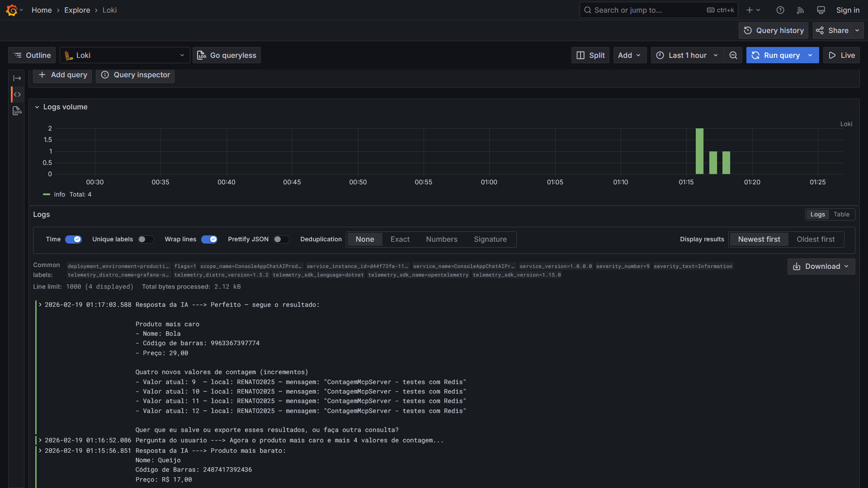The width and height of the screenshot is (868, 488).
Task: Select None deduplication option
Action: click(x=365, y=239)
